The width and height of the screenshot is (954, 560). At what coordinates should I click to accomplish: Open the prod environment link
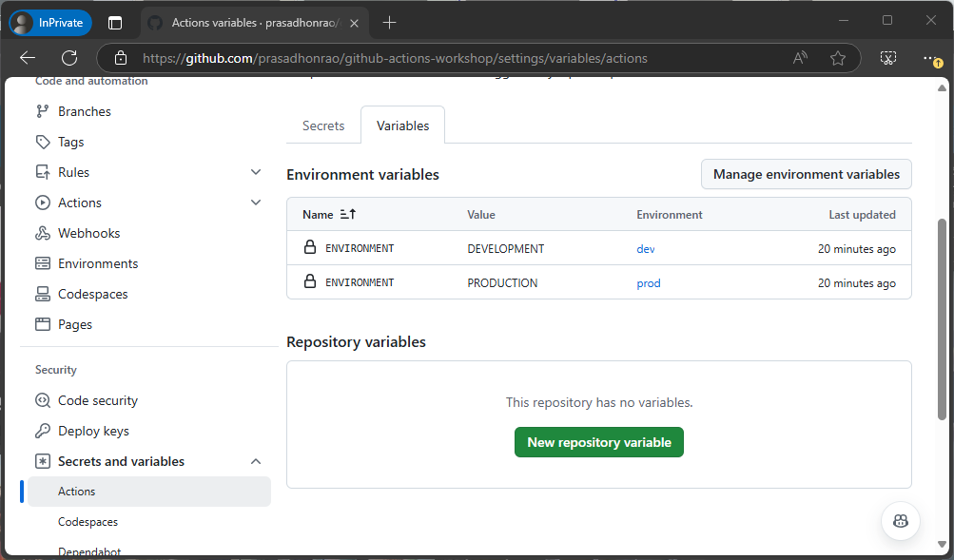click(648, 282)
